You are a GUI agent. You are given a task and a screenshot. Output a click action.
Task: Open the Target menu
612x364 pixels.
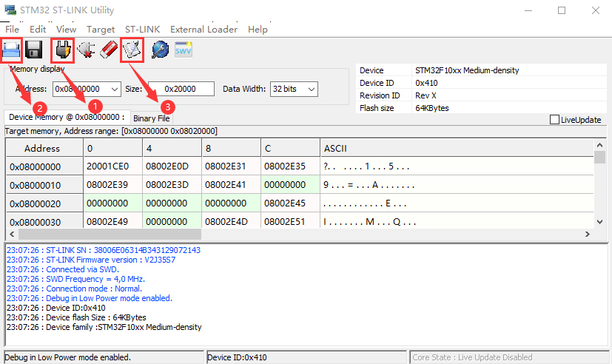click(x=101, y=30)
